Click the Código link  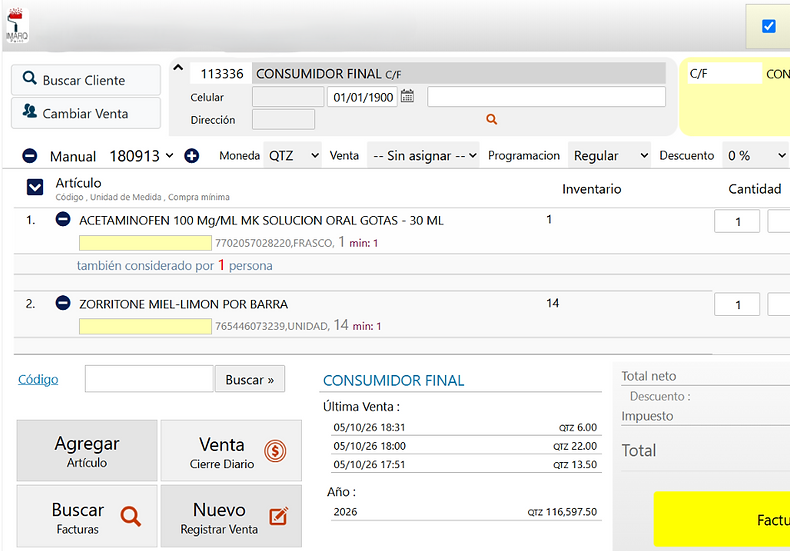38,379
